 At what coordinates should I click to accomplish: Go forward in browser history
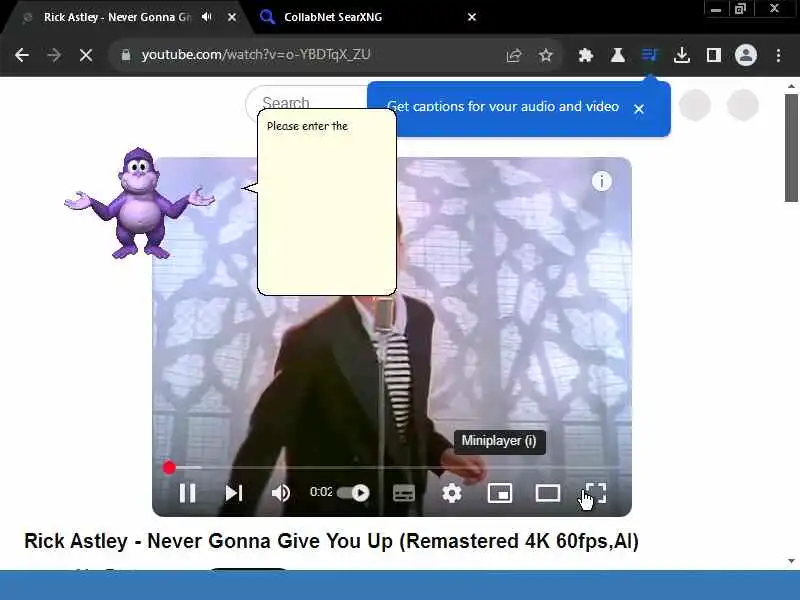[x=54, y=55]
